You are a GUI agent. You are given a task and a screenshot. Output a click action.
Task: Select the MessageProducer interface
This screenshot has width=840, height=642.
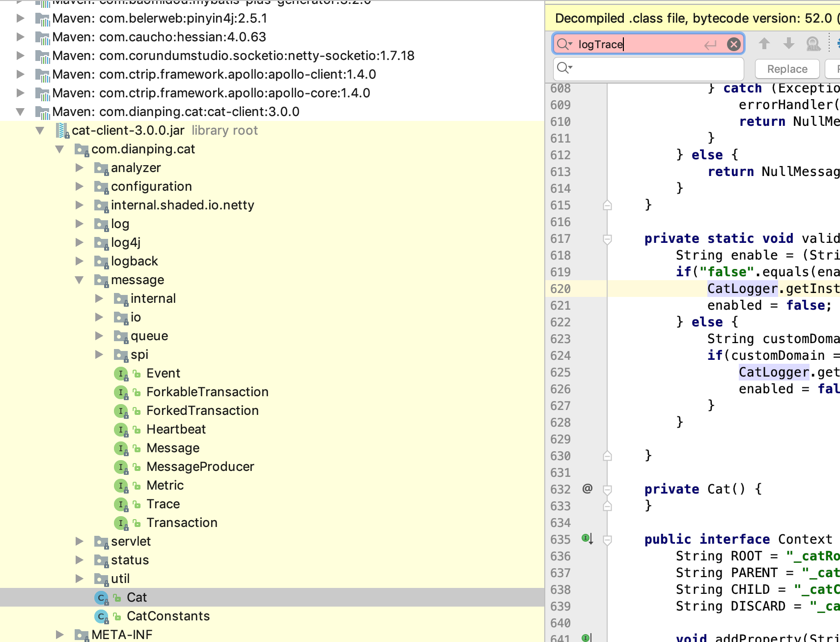point(200,467)
